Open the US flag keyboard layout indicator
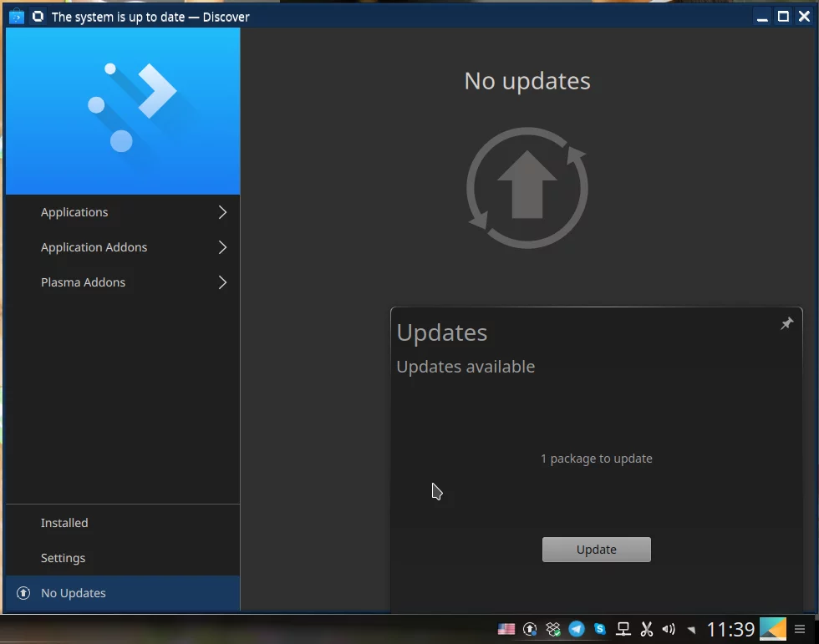 click(506, 630)
